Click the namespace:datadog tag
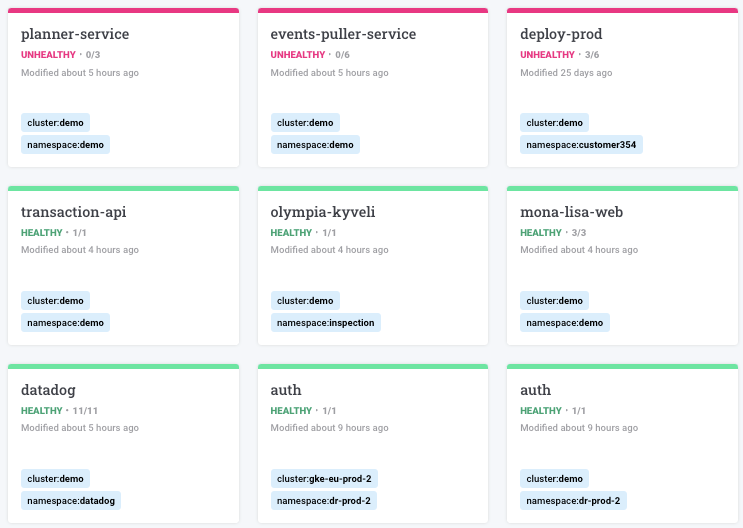Viewport: 743px width, 528px height. 71,500
